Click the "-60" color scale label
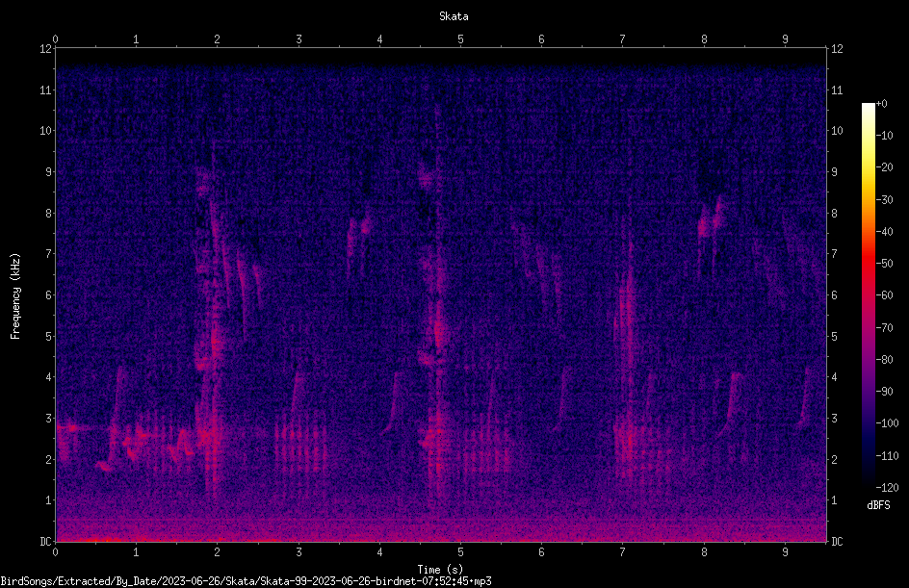 pos(884,295)
